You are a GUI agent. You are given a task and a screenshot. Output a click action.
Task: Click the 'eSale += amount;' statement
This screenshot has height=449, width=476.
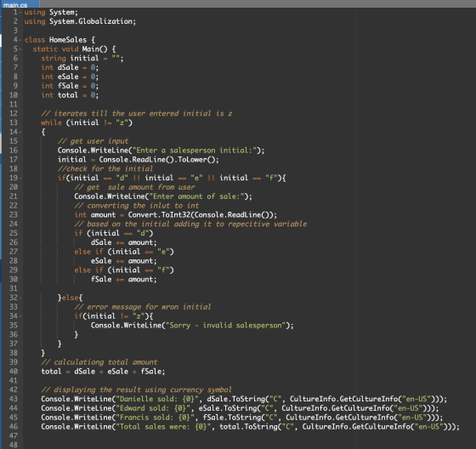click(124, 261)
